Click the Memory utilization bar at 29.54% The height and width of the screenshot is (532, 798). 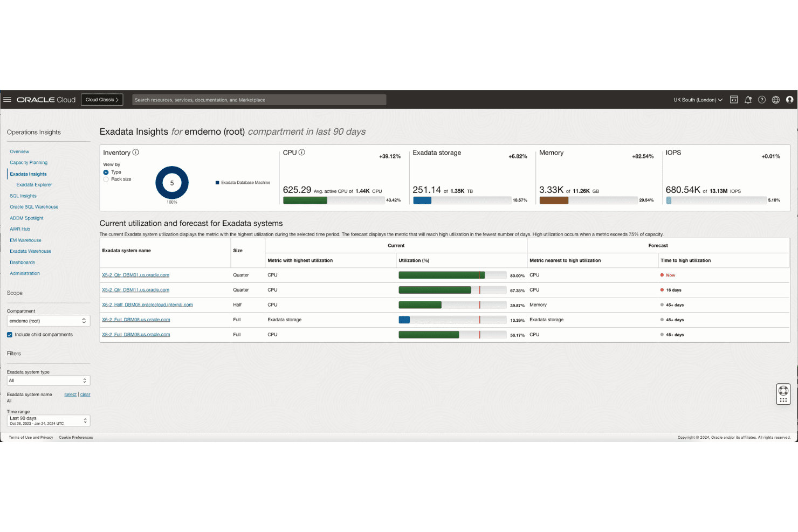coord(588,201)
